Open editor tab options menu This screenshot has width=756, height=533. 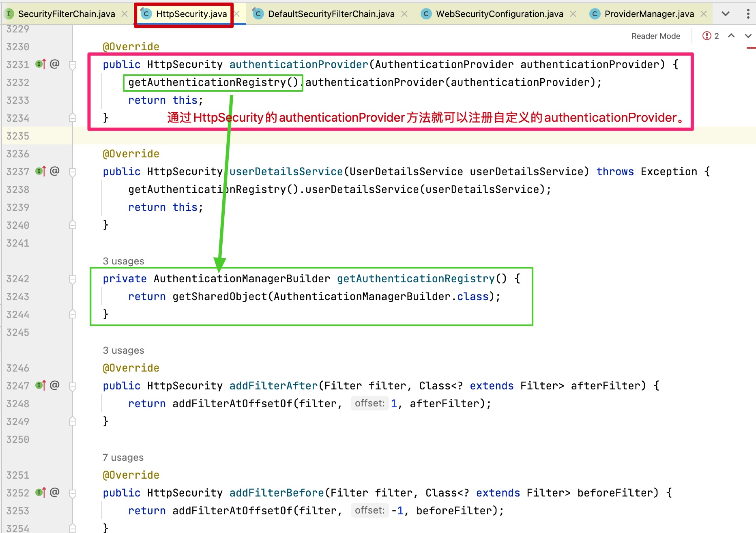[x=748, y=14]
